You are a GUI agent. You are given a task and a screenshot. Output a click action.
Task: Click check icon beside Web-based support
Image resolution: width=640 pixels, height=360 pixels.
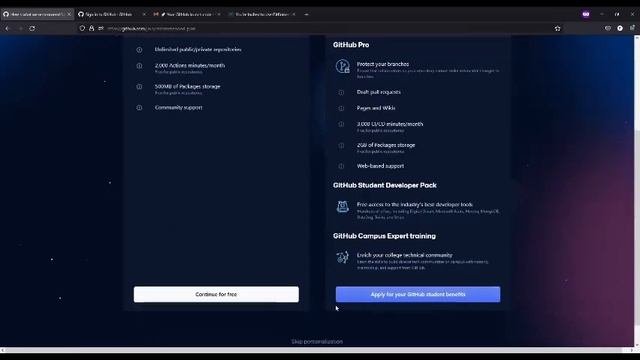pos(341,166)
